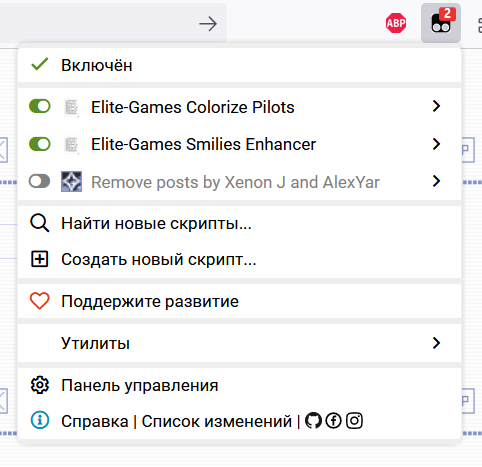482x467 pixels.
Task: Open the Утилиты submenu chevron
Action: pyautogui.click(x=436, y=343)
